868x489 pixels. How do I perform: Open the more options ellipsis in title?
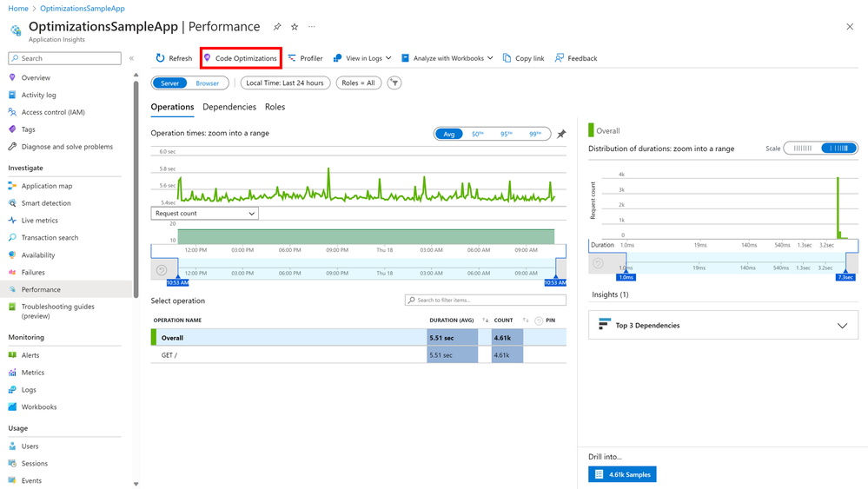pyautogui.click(x=312, y=27)
